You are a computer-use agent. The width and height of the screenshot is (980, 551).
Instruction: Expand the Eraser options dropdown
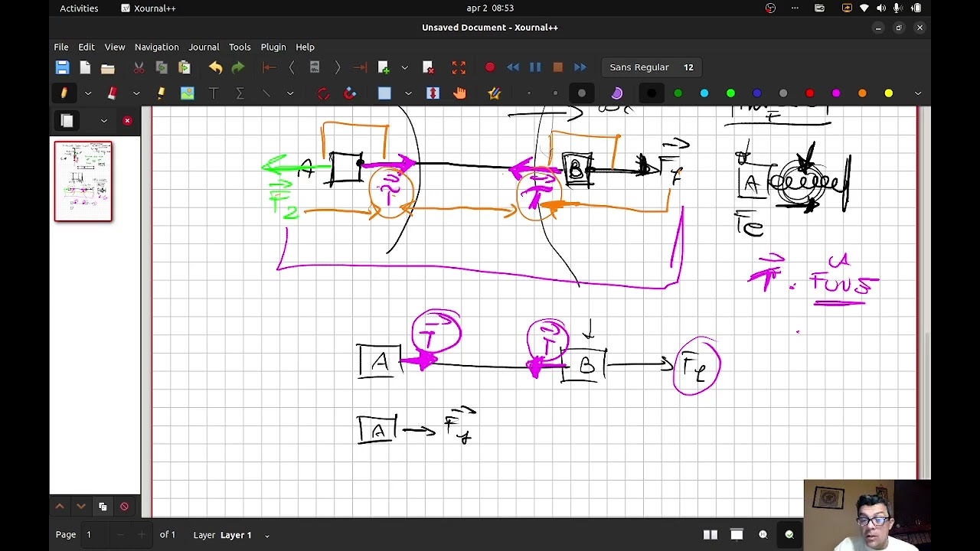click(136, 93)
